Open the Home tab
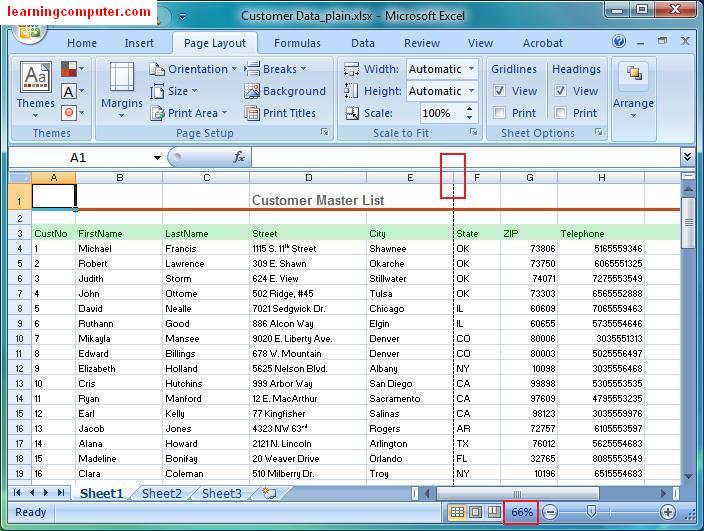Screen dimensions: 704x531 click(82, 43)
